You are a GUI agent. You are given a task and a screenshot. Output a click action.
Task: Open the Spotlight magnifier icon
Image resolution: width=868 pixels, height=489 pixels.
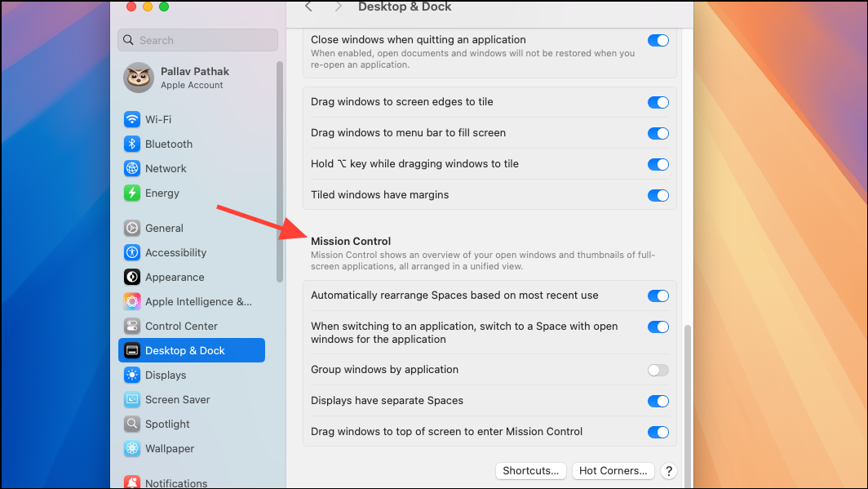pos(132,425)
